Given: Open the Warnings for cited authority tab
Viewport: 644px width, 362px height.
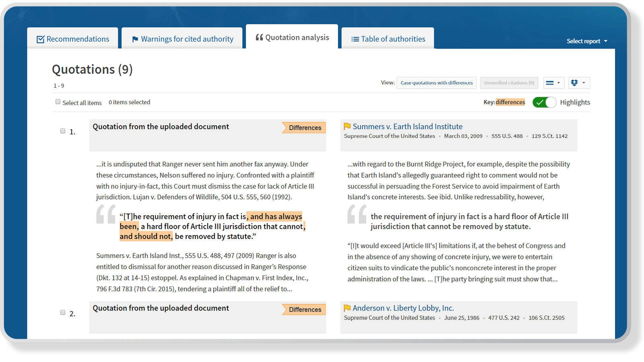Looking at the screenshot, I should [x=187, y=39].
